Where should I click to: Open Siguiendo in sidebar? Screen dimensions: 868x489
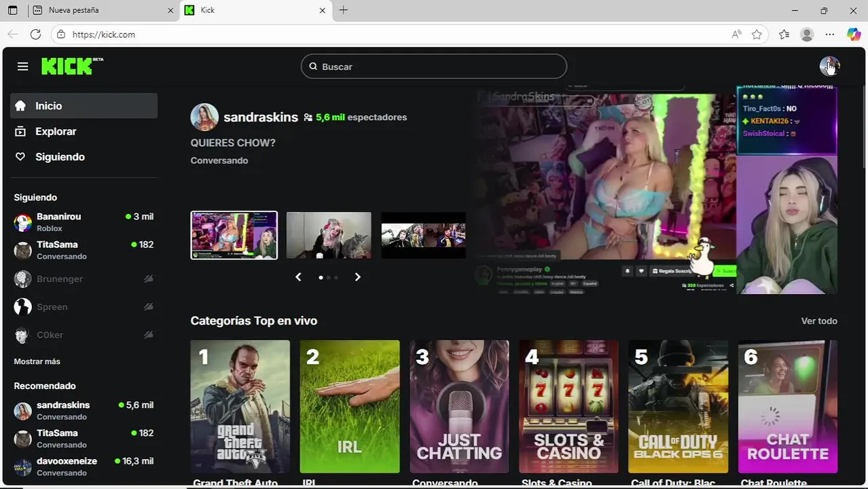[84, 157]
